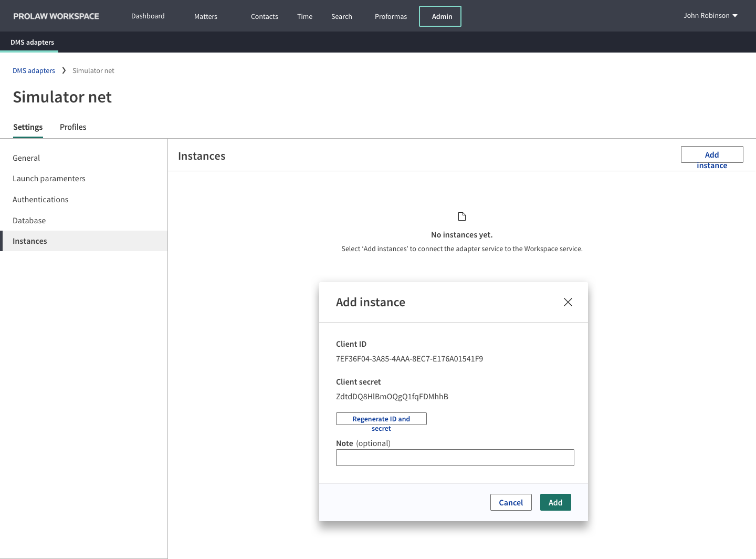Expand the Dashboard navigation item
Image resolution: width=756 pixels, height=559 pixels.
point(148,16)
